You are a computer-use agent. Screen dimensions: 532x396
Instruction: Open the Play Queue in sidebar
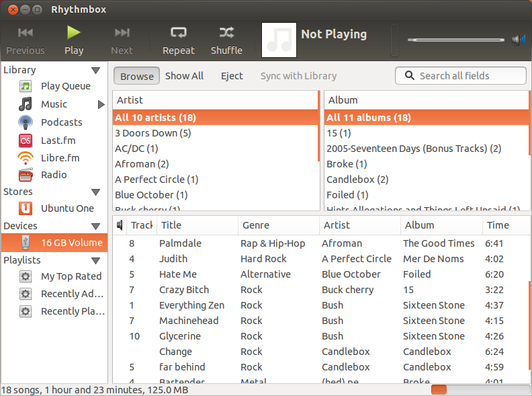pos(65,86)
